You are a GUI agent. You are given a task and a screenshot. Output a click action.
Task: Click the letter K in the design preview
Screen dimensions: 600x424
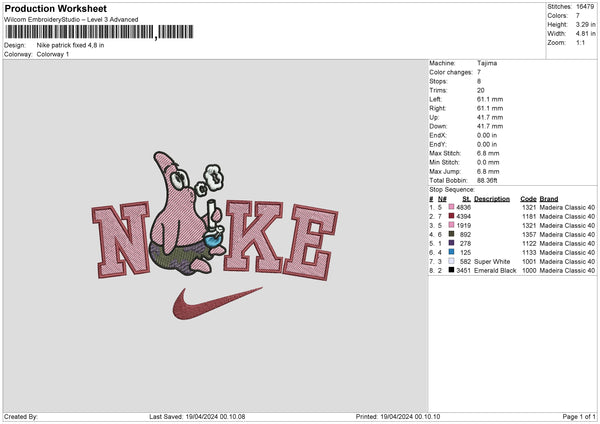(253, 236)
